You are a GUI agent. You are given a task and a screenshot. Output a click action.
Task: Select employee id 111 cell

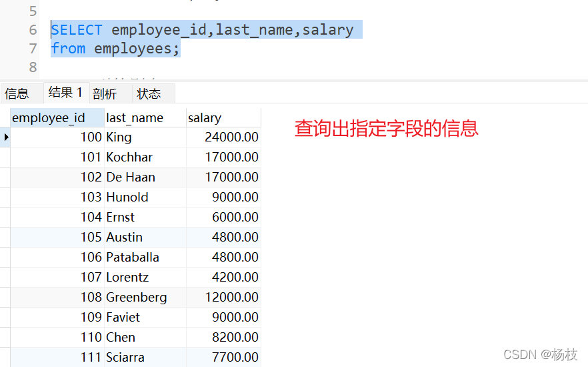(57, 357)
